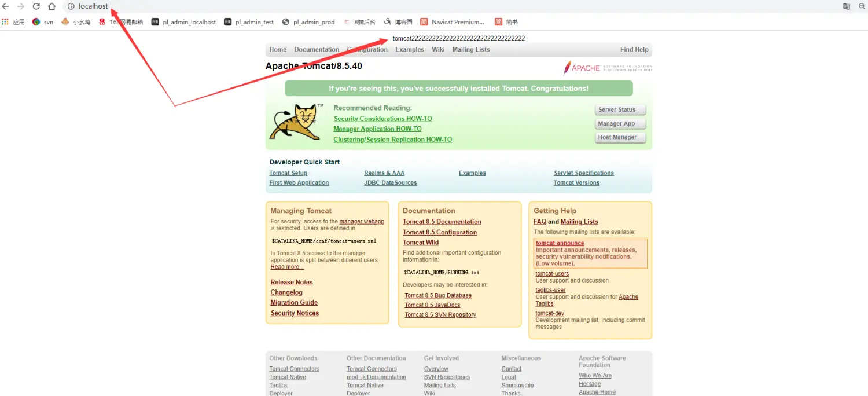Open Examples in Tomcat navigation bar
868x396 pixels.
[x=410, y=50]
